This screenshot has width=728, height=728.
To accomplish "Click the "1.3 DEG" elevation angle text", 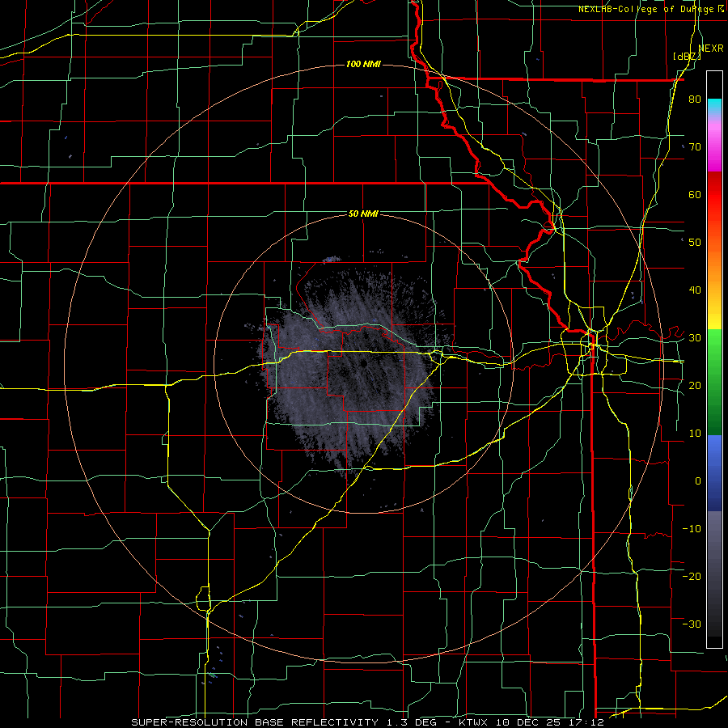I will click(414, 722).
